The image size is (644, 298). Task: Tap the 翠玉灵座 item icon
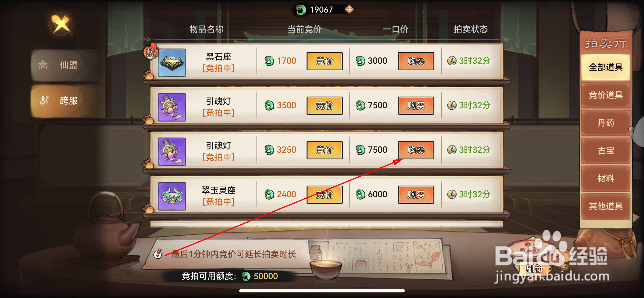click(172, 196)
